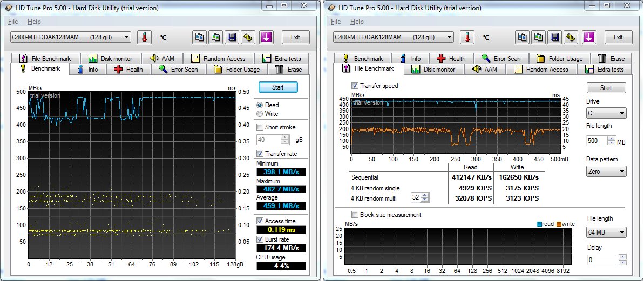Uncheck the Burst rate checkbox
Screen dimensions: 644x281
pyautogui.click(x=260, y=239)
